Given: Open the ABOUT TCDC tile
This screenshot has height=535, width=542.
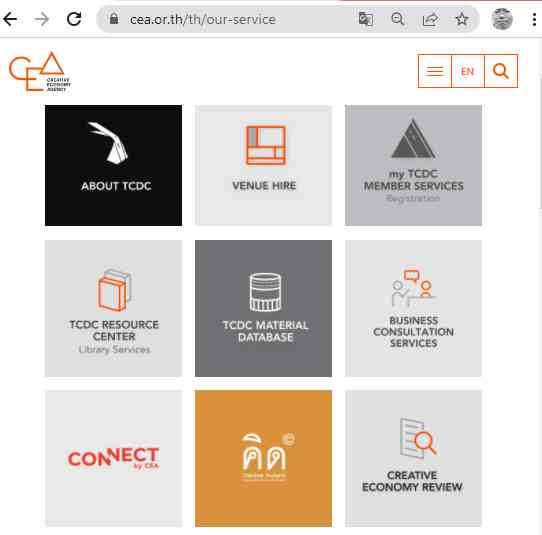Looking at the screenshot, I should coord(113,166).
